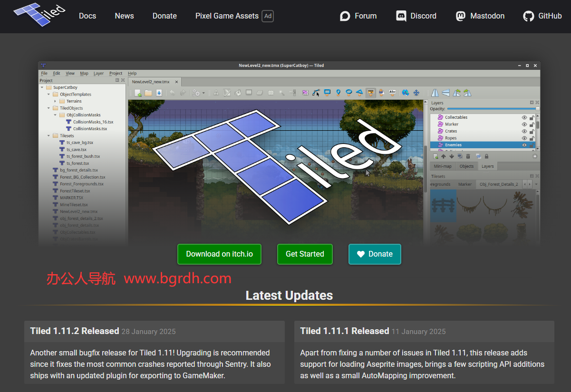
Task: Click the Get Started button
Action: click(x=305, y=254)
